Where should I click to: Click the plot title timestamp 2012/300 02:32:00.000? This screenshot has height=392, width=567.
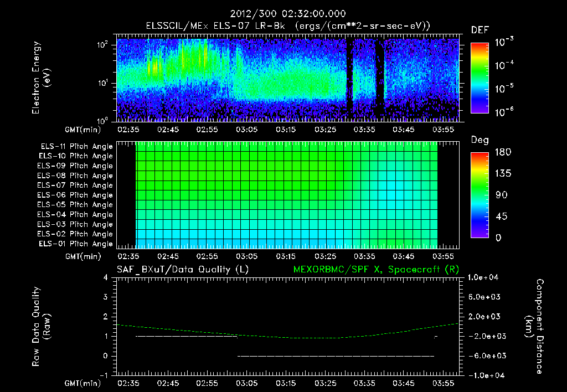[x=288, y=14]
